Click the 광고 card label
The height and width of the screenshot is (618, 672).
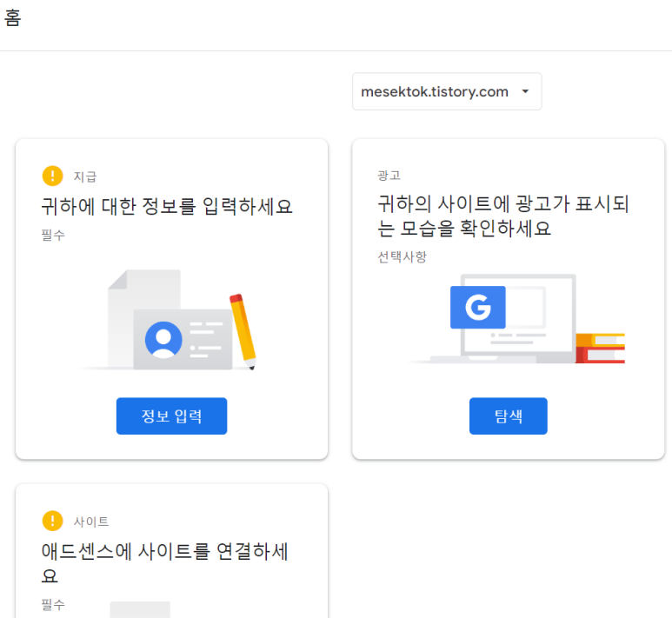[389, 176]
